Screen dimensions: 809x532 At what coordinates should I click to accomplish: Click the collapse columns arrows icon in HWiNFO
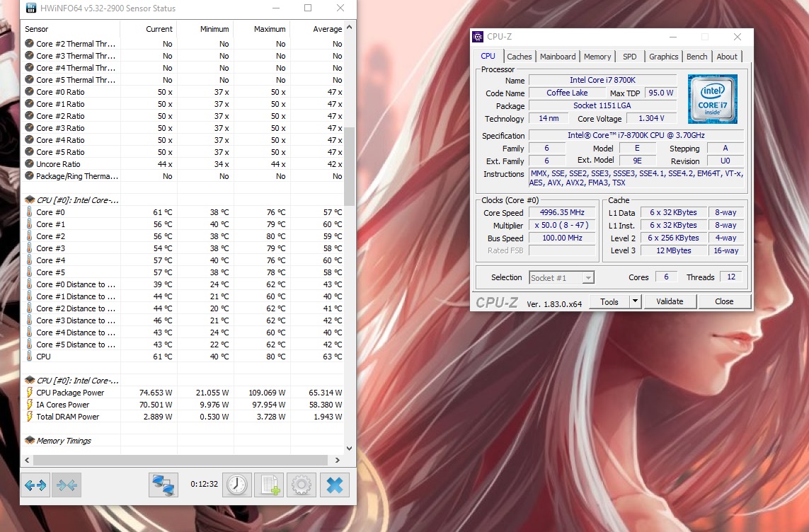(67, 485)
